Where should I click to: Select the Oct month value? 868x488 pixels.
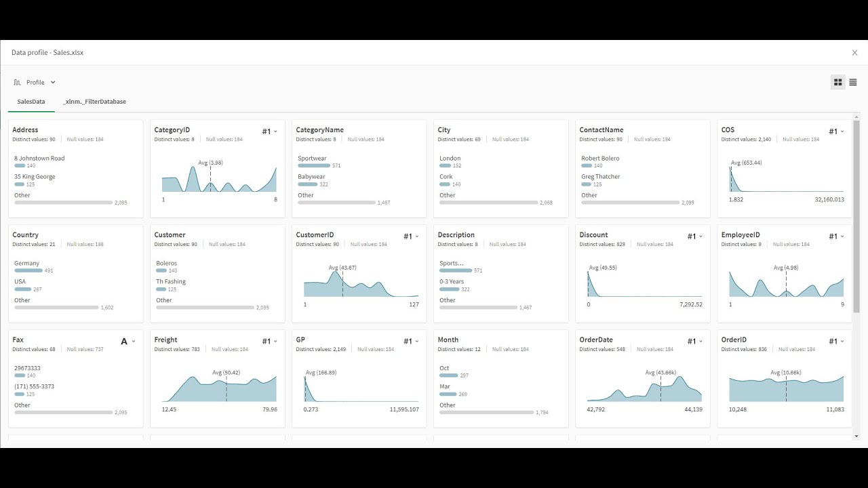[x=444, y=369]
